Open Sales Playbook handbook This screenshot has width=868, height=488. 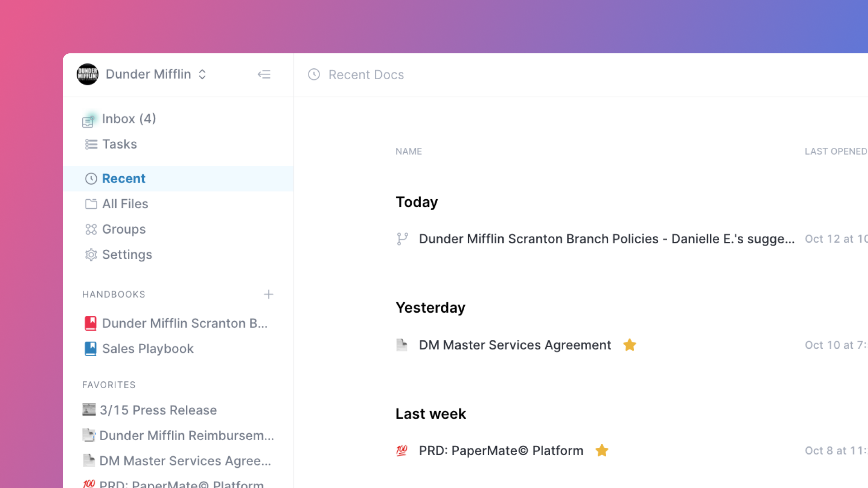[x=147, y=349]
